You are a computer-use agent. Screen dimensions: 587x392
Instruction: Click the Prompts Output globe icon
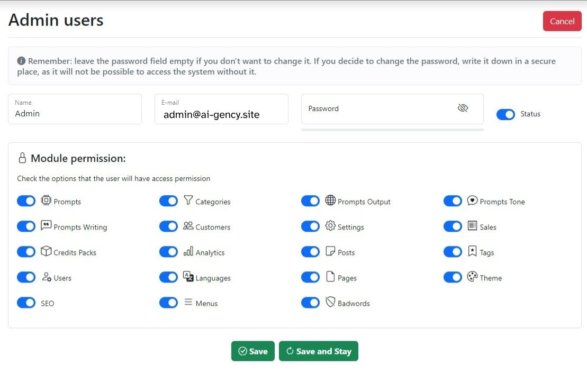pyautogui.click(x=330, y=200)
